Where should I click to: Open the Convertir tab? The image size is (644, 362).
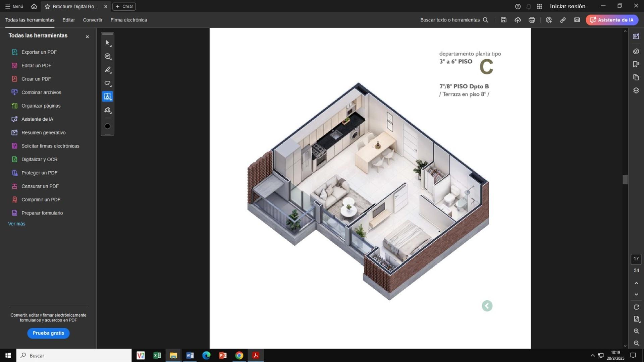point(93,20)
